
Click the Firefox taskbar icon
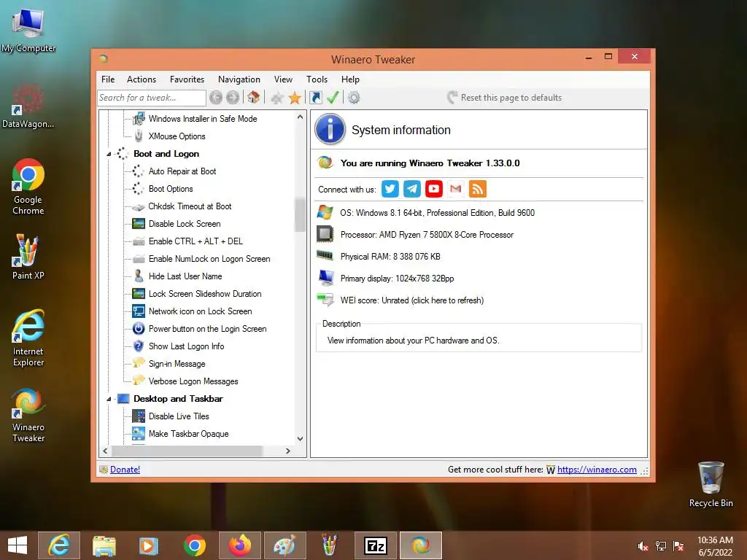pyautogui.click(x=239, y=545)
